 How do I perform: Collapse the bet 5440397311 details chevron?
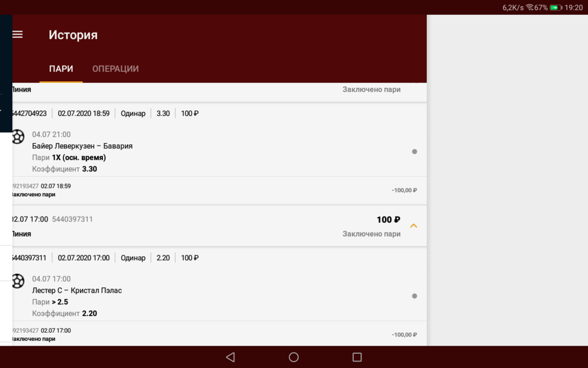coord(413,226)
